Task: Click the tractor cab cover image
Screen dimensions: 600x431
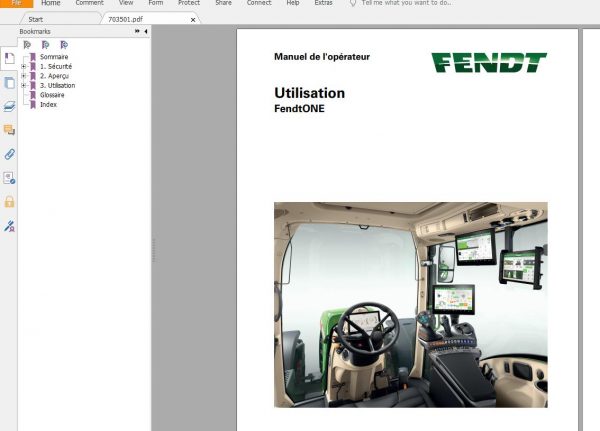Action: click(x=411, y=305)
